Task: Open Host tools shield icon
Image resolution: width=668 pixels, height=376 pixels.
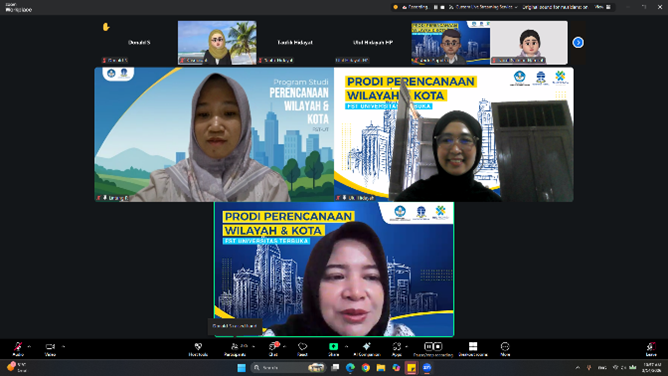Action: [x=198, y=347]
